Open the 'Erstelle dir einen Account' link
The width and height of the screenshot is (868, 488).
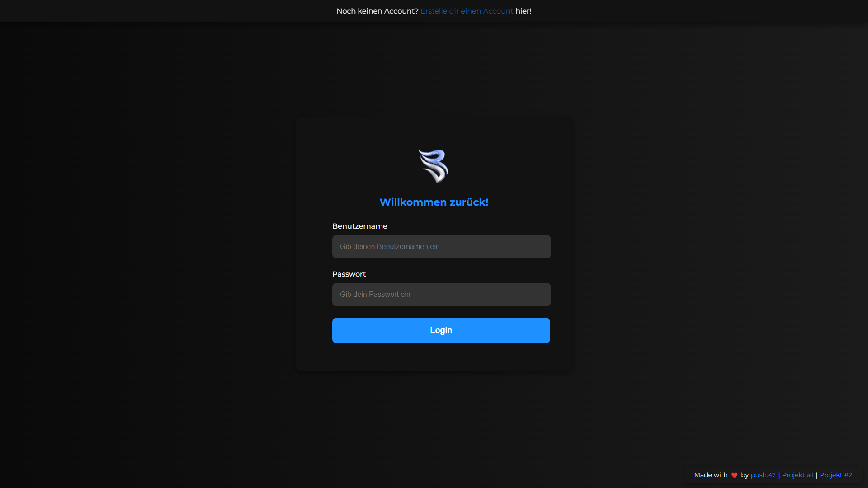pyautogui.click(x=467, y=11)
